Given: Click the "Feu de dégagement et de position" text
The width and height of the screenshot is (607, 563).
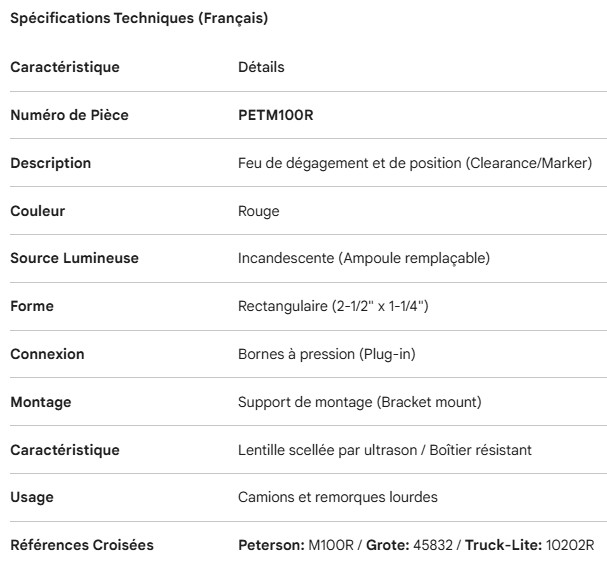Looking at the screenshot, I should [350, 163].
